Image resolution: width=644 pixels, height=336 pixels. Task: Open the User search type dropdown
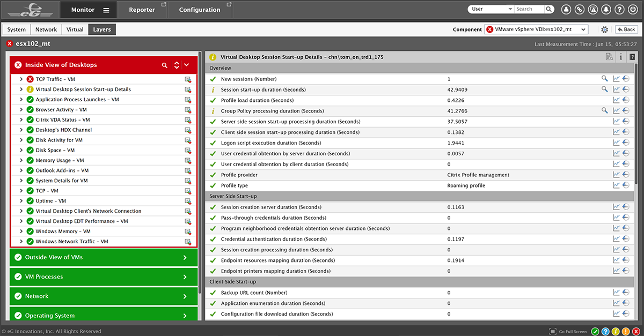click(x=491, y=9)
